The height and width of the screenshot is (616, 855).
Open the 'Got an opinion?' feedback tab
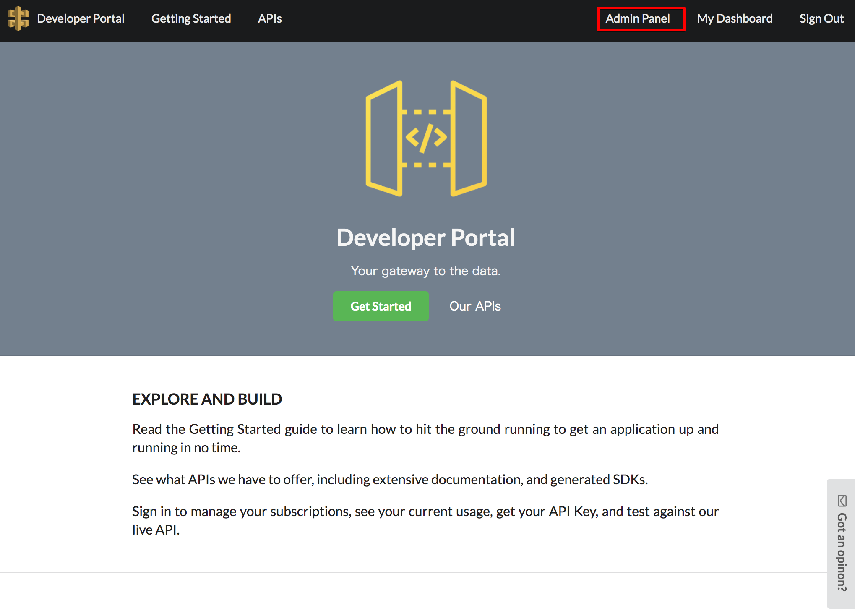(x=841, y=543)
